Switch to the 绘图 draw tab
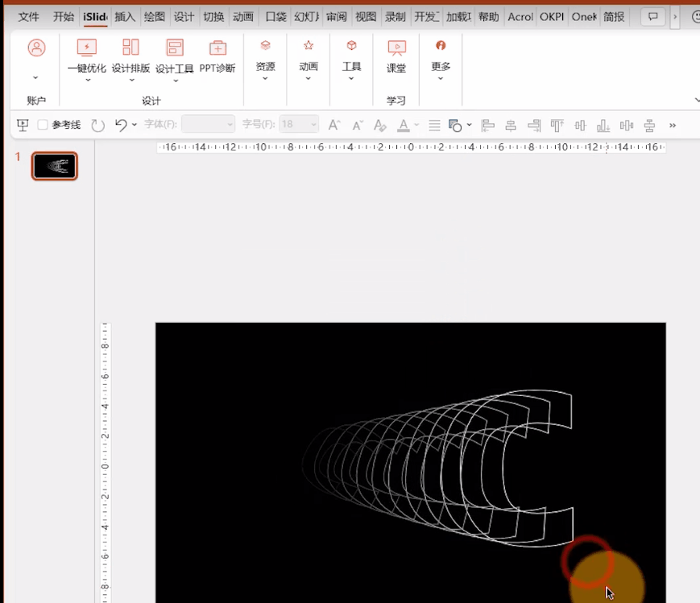Image resolution: width=700 pixels, height=603 pixels. point(155,17)
